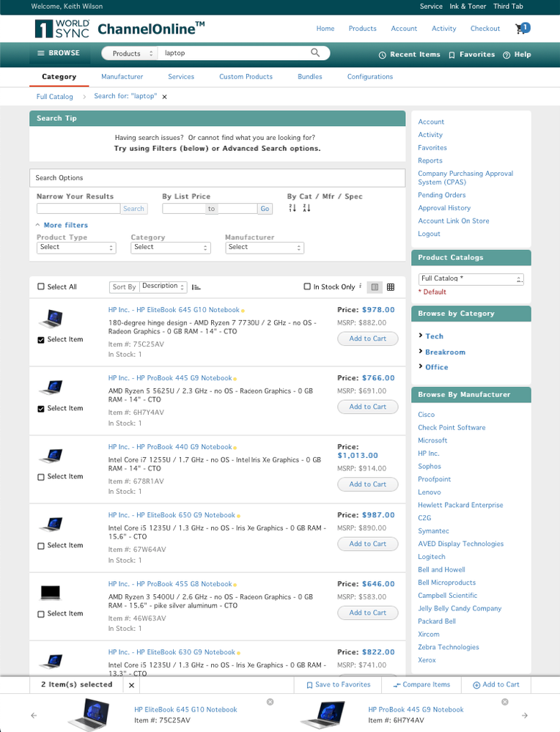Switch to grid view layout

click(391, 287)
